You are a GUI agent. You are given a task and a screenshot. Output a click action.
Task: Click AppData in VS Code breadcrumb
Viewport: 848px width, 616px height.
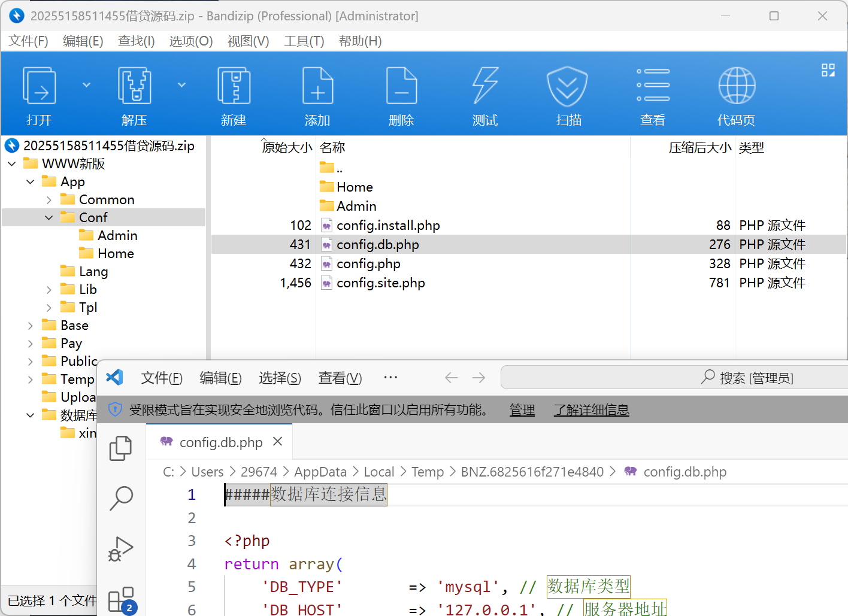point(320,472)
